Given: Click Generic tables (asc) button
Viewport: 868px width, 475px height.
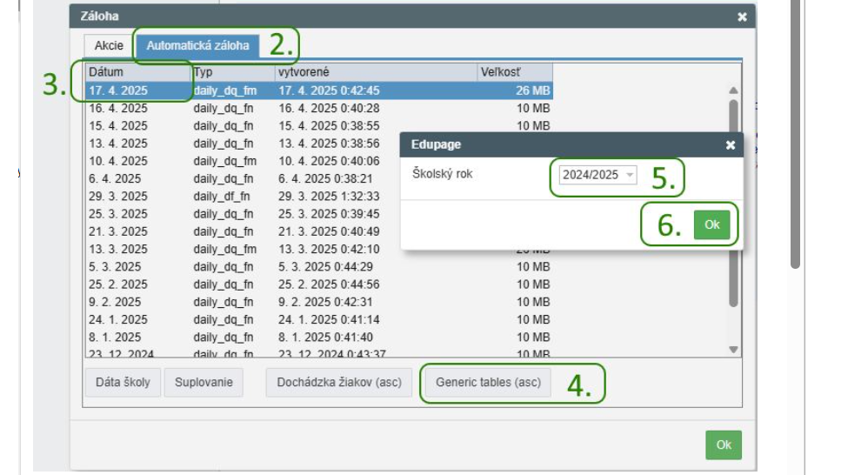Looking at the screenshot, I should [x=487, y=383].
